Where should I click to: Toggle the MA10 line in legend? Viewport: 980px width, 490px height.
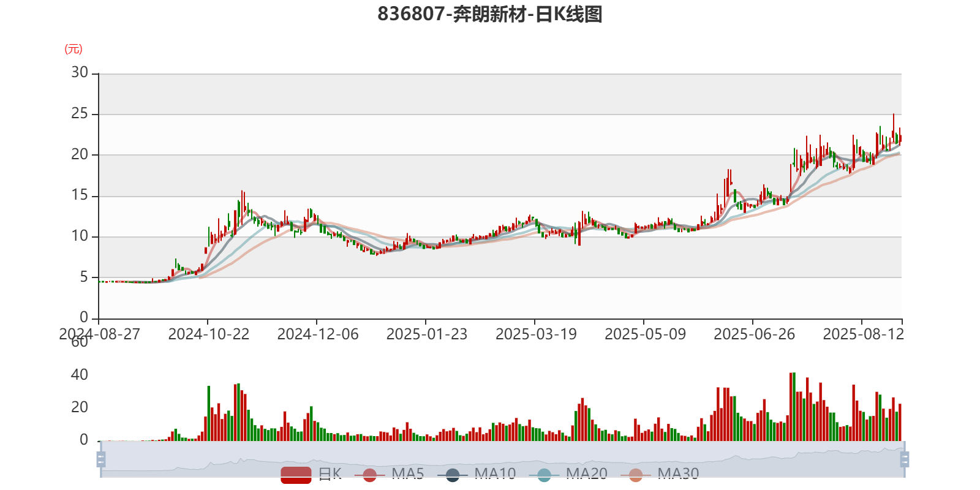477,474
